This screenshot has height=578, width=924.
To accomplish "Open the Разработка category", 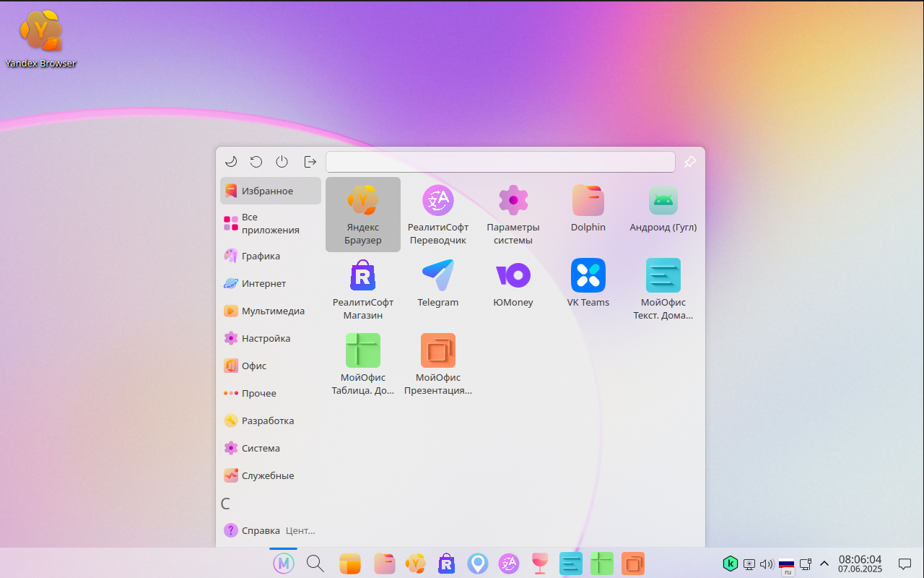I will click(x=271, y=420).
